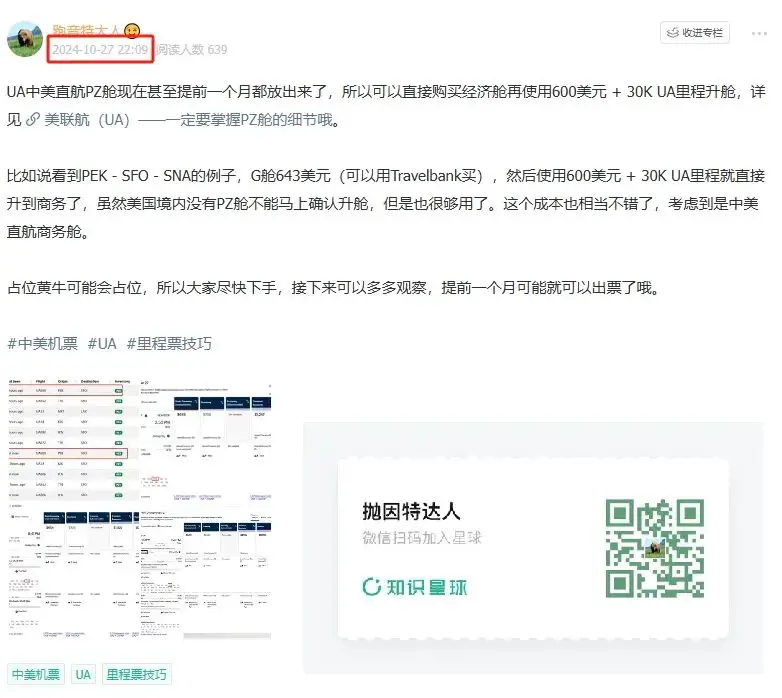Click the emoji beside the author name
Viewport: 782px width, 698px height.
(132, 31)
